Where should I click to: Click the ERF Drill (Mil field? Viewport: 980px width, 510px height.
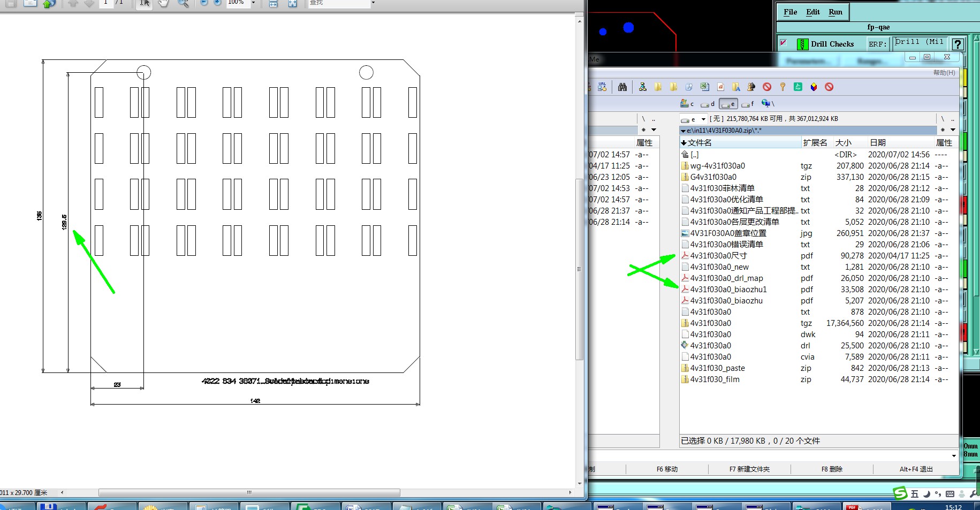click(x=920, y=43)
